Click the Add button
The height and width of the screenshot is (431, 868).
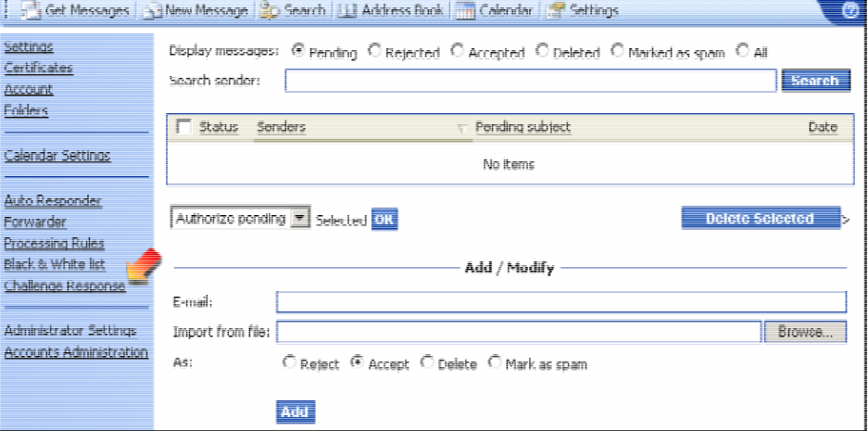pos(295,412)
